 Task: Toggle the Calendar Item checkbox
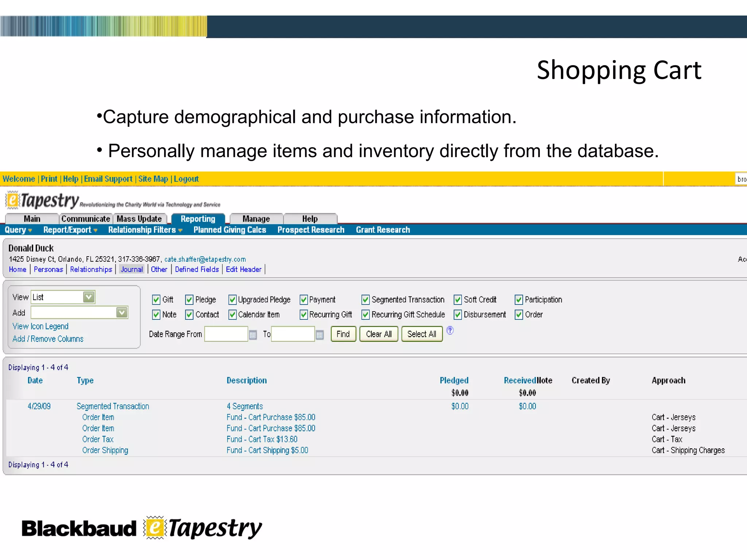coord(232,315)
